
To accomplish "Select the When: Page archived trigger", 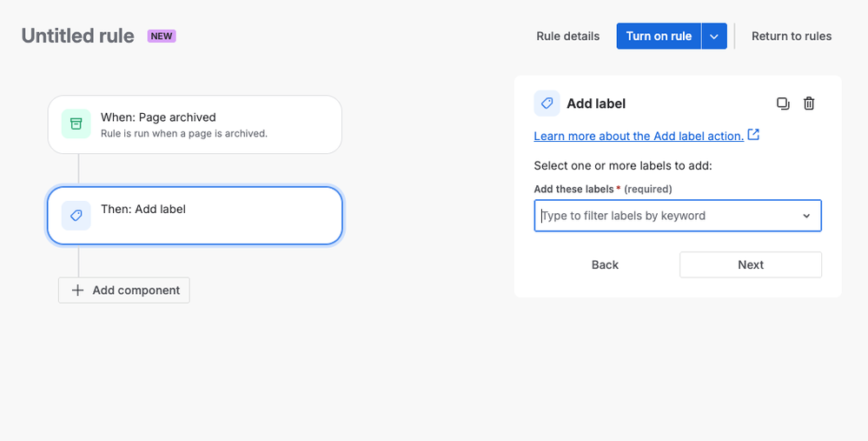I will (x=195, y=124).
